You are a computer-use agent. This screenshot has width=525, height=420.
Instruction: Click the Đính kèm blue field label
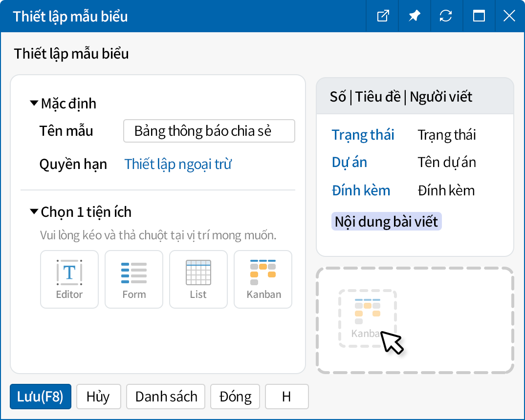tap(361, 190)
